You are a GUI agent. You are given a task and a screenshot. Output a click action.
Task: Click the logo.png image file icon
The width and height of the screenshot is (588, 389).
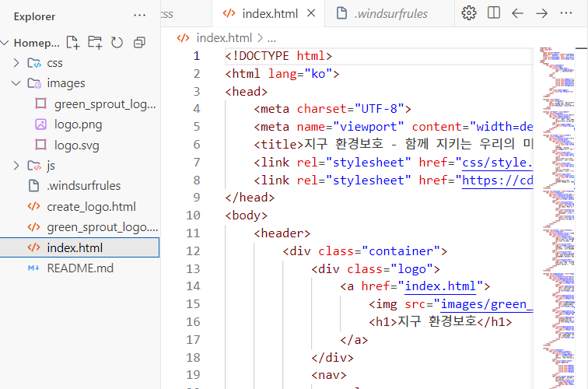pyautogui.click(x=40, y=124)
